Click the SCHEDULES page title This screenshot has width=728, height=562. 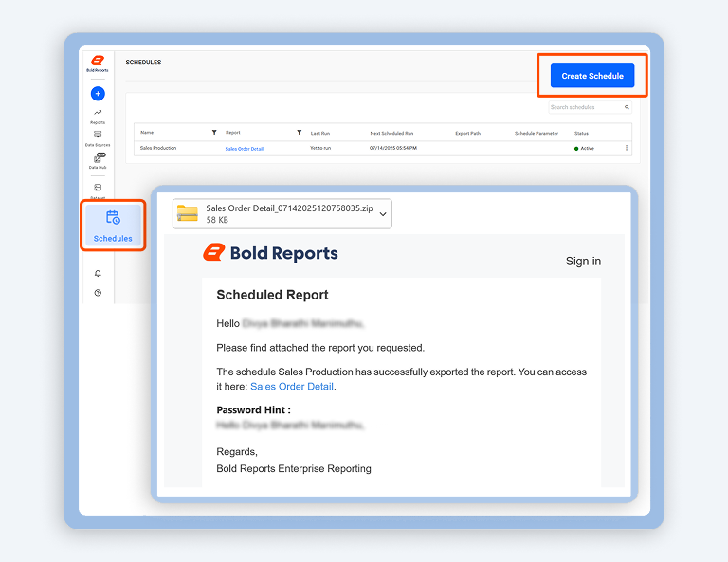pos(143,63)
